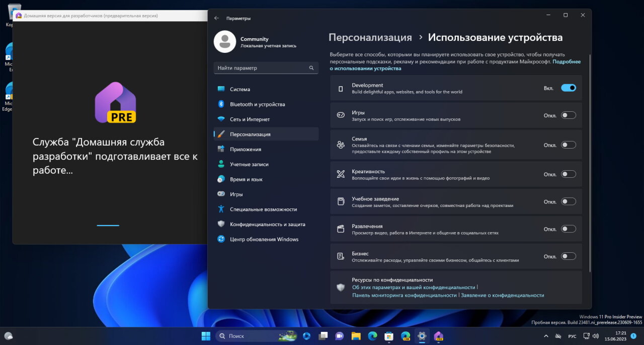Click the Семья people icon
The height and width of the screenshot is (345, 644).
(341, 145)
